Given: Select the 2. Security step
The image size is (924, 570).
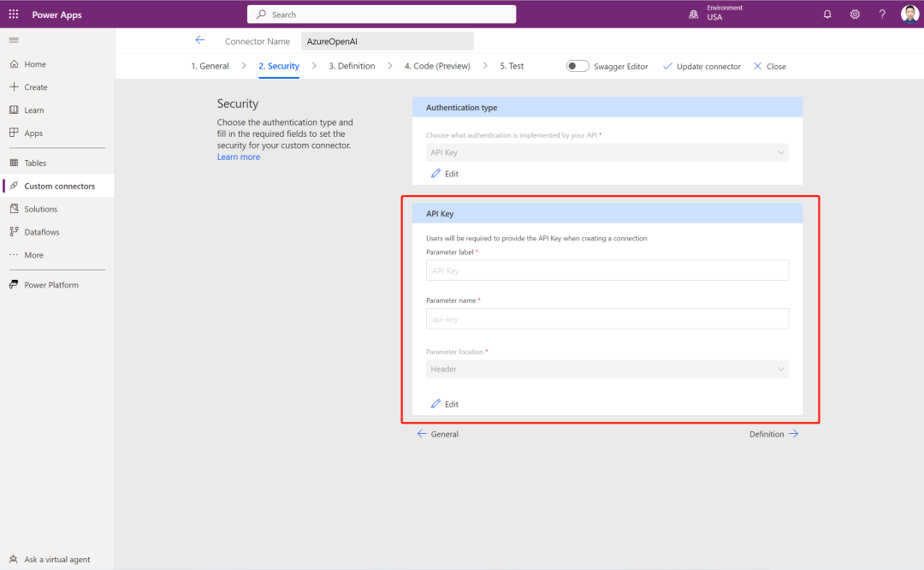Looking at the screenshot, I should tap(279, 66).
